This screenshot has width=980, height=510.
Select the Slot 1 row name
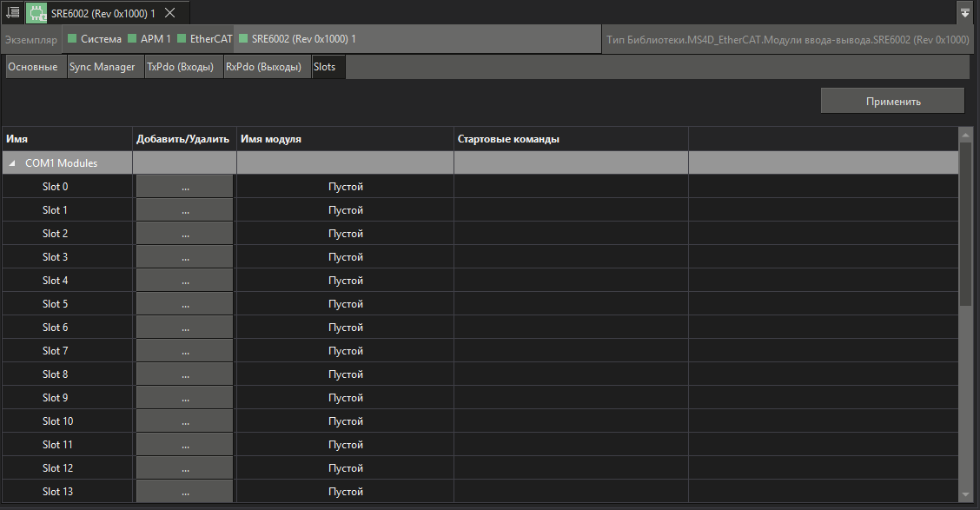point(55,210)
